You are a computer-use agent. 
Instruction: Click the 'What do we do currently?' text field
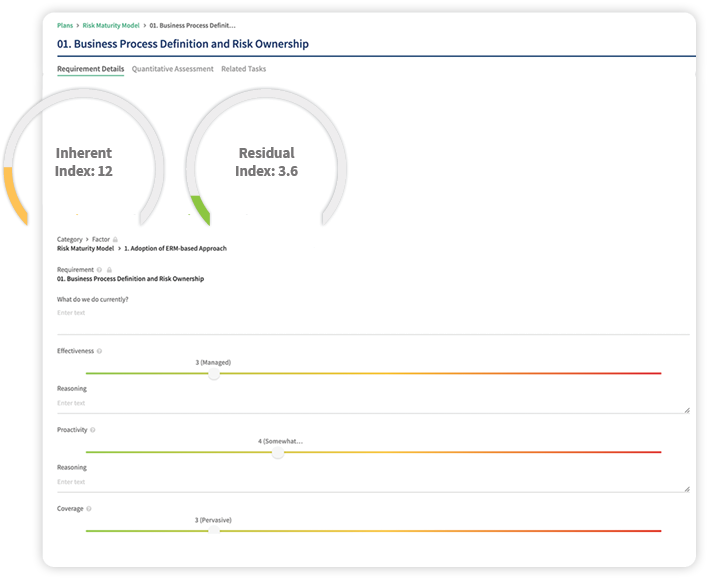(372, 314)
